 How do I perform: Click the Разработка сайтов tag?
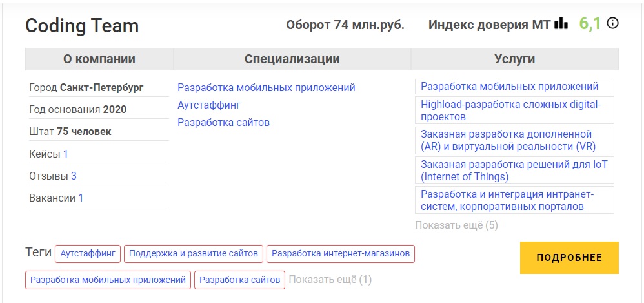239,280
